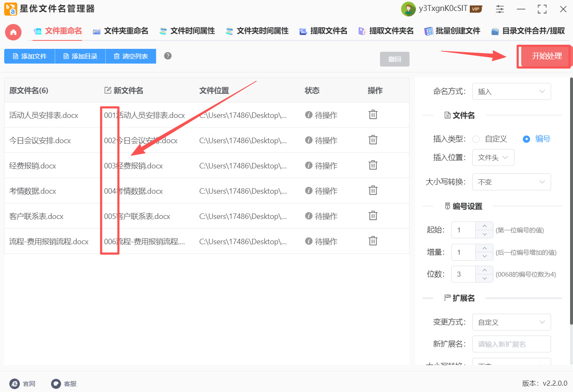
Task: Delete the 考情数据.docx row
Action: click(373, 190)
